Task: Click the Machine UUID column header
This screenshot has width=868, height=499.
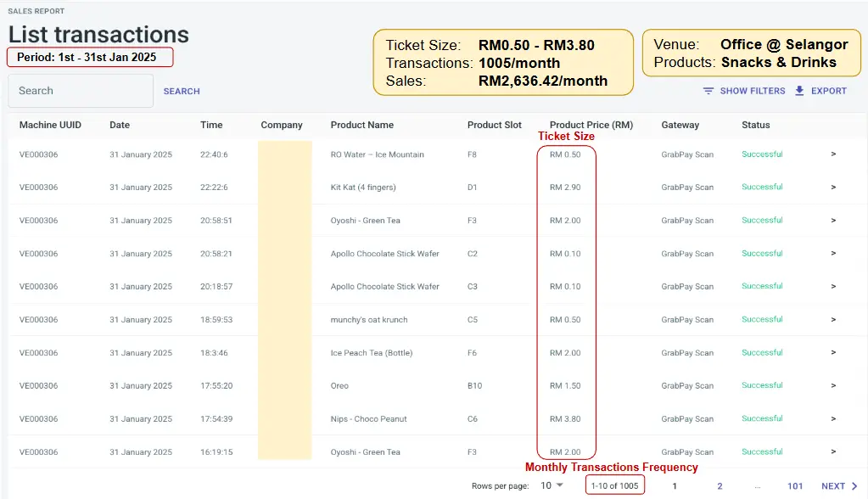Action: pyautogui.click(x=50, y=125)
